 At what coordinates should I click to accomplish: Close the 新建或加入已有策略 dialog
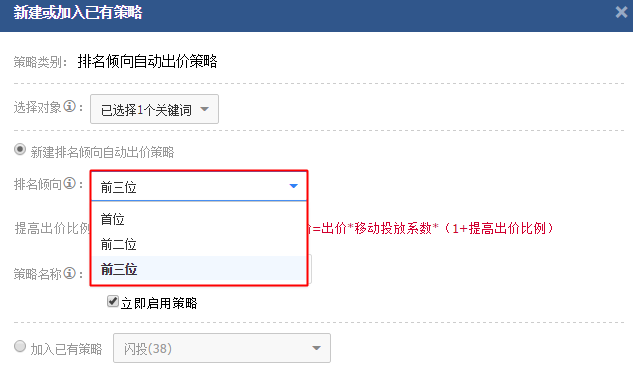tap(621, 12)
